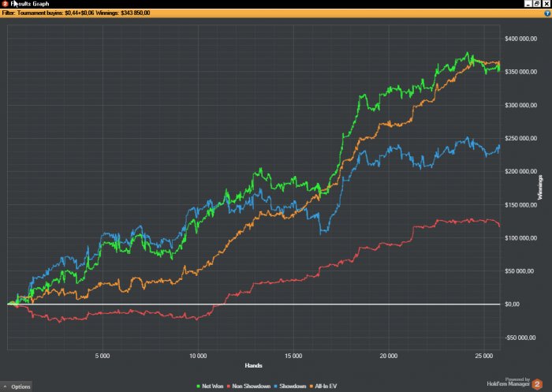Image resolution: width=552 pixels, height=392 pixels.
Task: Click the filter summary text bar
Action: [76, 13]
